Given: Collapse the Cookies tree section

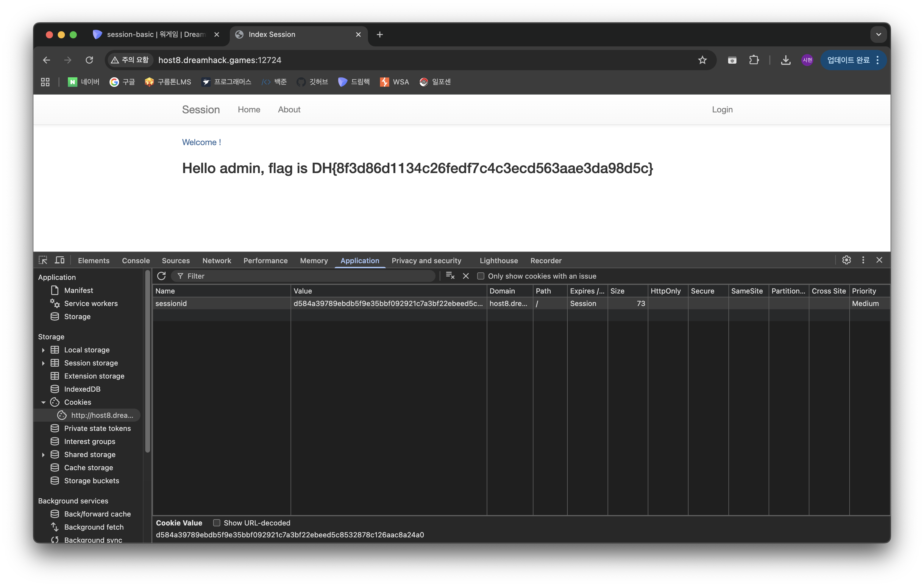Looking at the screenshot, I should point(43,402).
